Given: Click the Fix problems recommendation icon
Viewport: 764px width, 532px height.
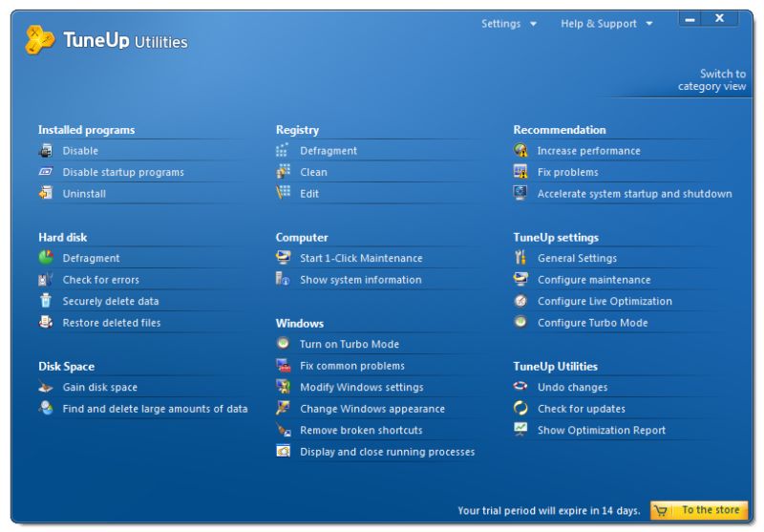Looking at the screenshot, I should 520,172.
